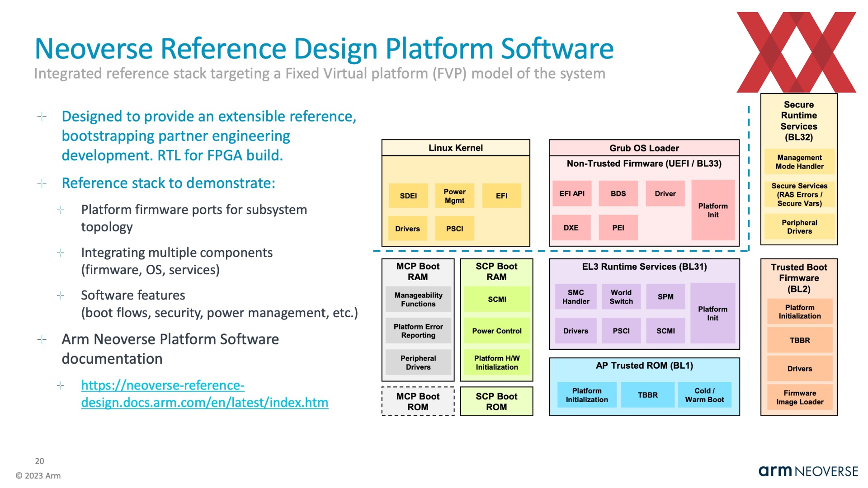The height and width of the screenshot is (488, 868).
Task: Click the SCP Boot ROM box
Action: 496,401
